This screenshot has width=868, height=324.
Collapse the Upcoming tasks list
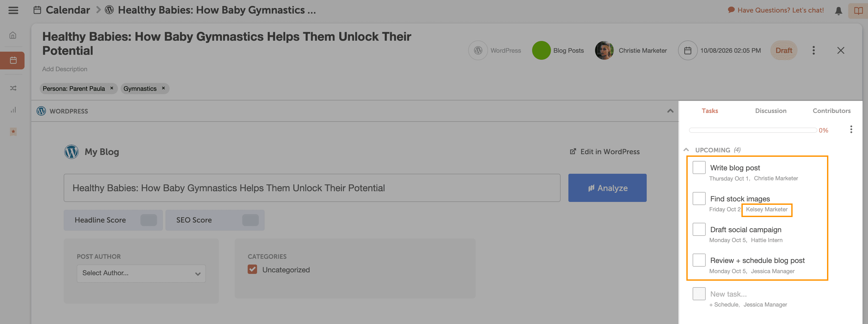(686, 150)
